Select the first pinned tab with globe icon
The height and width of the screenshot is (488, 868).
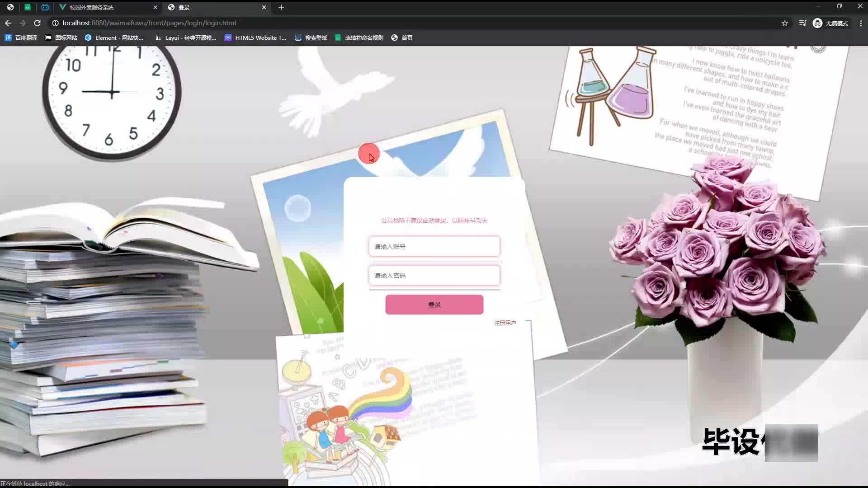click(x=10, y=7)
